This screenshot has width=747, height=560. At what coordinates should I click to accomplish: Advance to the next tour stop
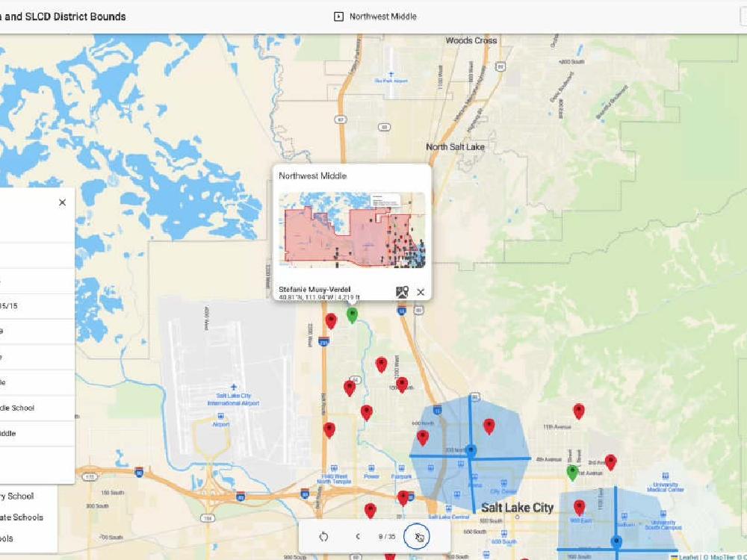(x=417, y=537)
